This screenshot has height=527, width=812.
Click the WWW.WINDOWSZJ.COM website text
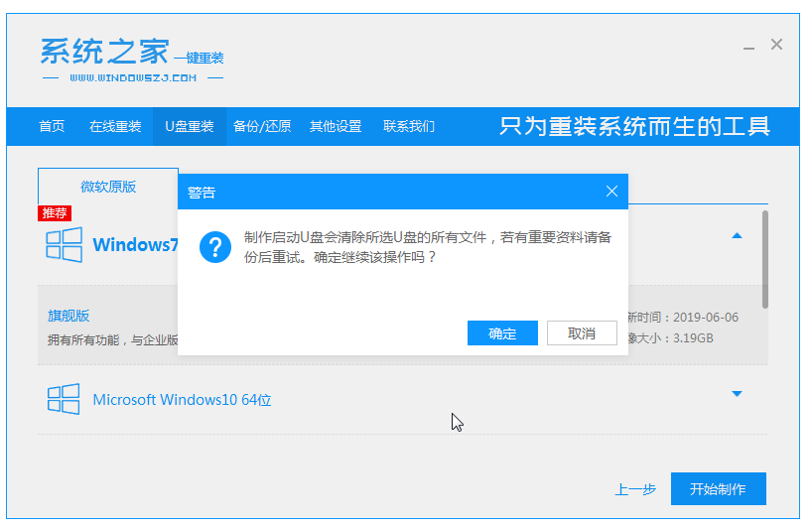[133, 78]
